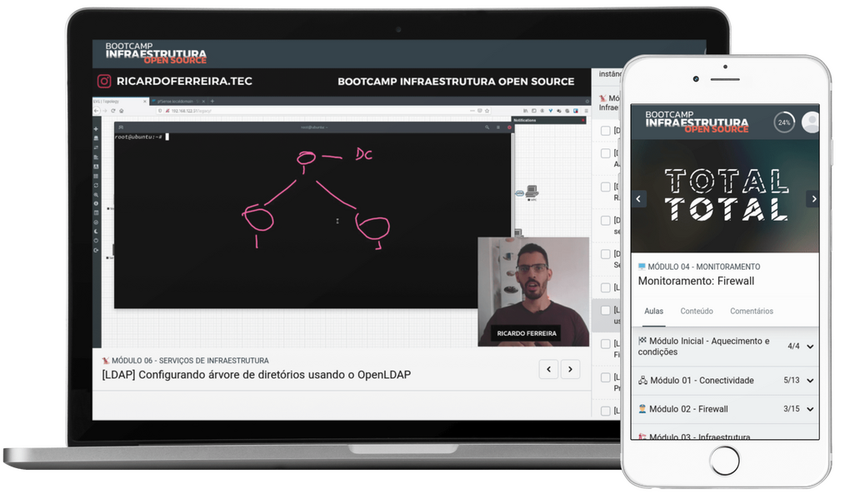The image size is (850, 504).
Task: Click the Ricardo Ferreira webcam thumbnail
Action: point(533,292)
